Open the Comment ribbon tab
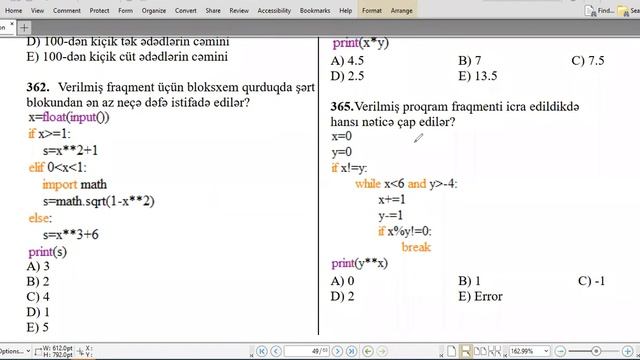640x360 pixels. 67,11
